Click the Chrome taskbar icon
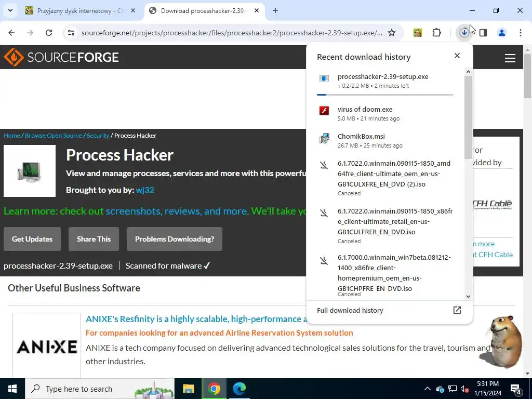 coord(214,389)
